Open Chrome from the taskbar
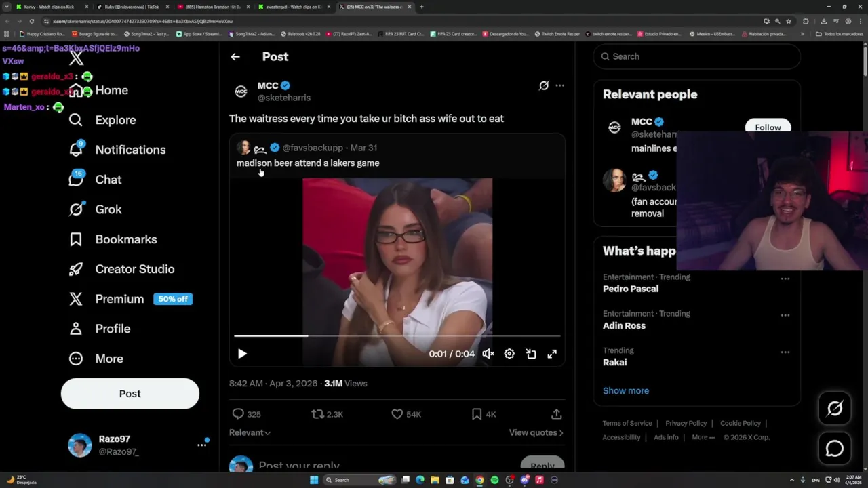This screenshot has height=488, width=868. [x=479, y=480]
